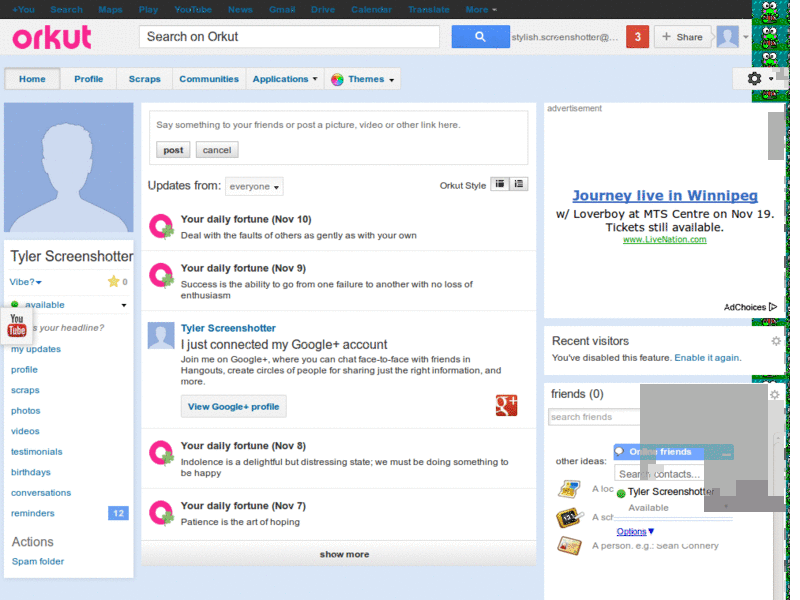Click the Search contacts field in chat
800x600 pixels.
[x=658, y=474]
